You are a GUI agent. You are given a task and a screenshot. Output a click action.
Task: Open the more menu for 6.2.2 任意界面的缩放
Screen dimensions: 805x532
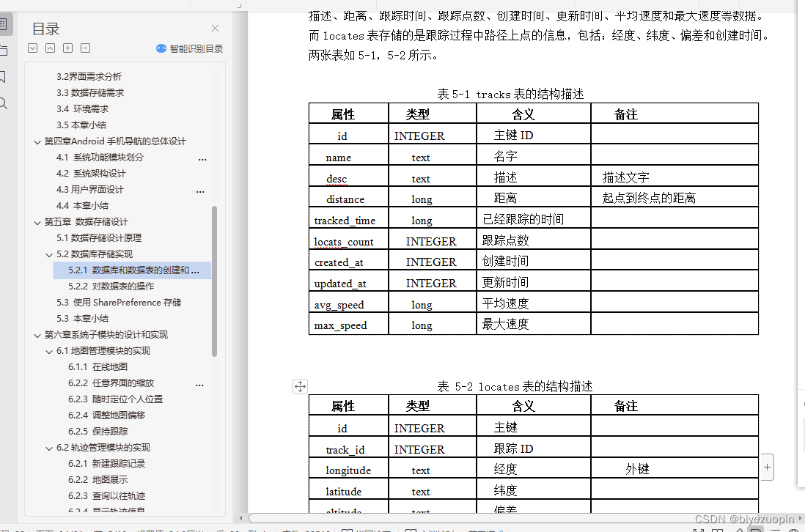(x=199, y=385)
